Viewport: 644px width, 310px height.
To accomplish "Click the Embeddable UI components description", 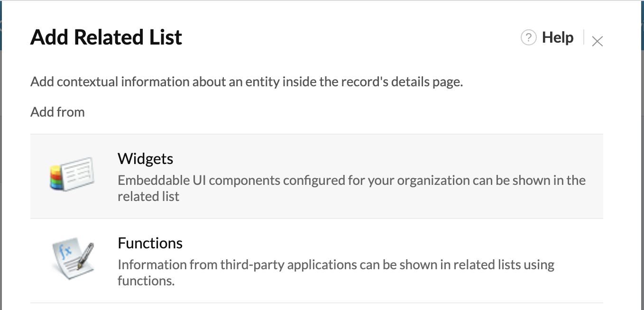I will coord(351,188).
